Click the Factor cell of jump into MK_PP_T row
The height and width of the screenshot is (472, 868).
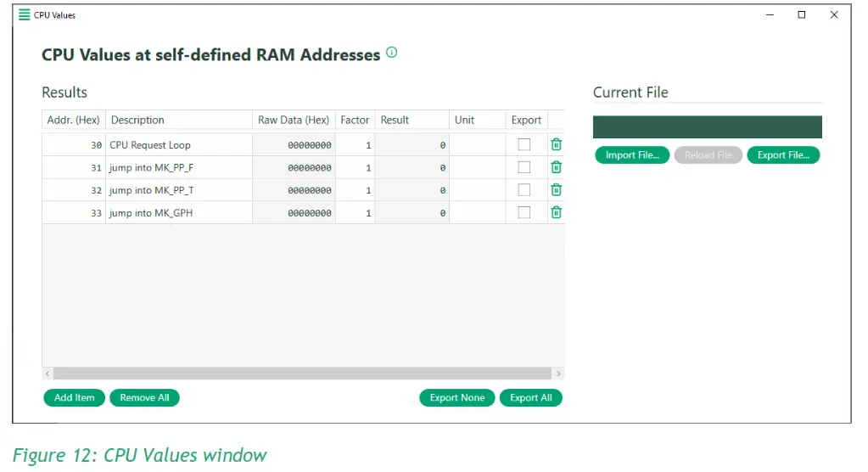(x=355, y=190)
